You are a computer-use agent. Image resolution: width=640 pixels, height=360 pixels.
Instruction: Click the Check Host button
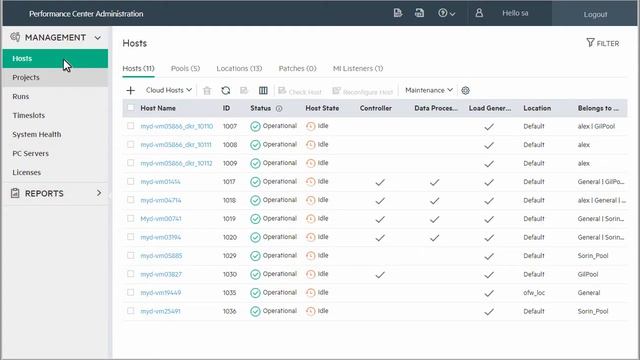(300, 91)
